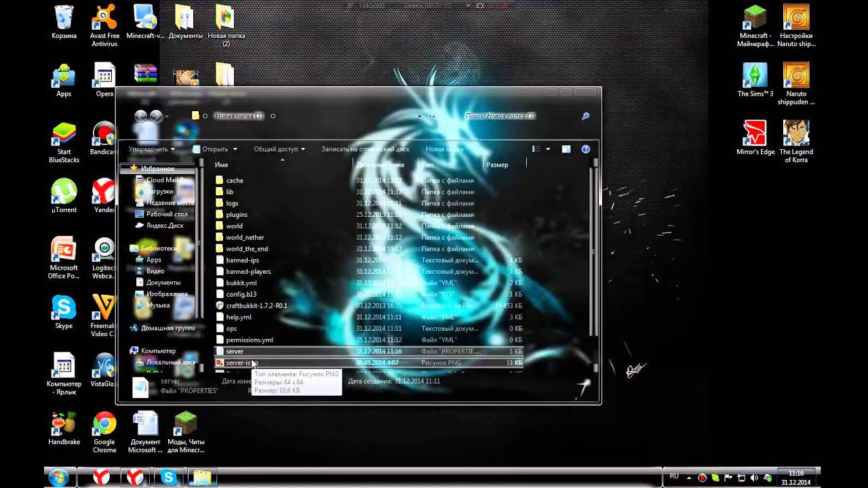The height and width of the screenshot is (488, 868).
Task: Open Explorer help question mark icon
Action: [x=586, y=149]
